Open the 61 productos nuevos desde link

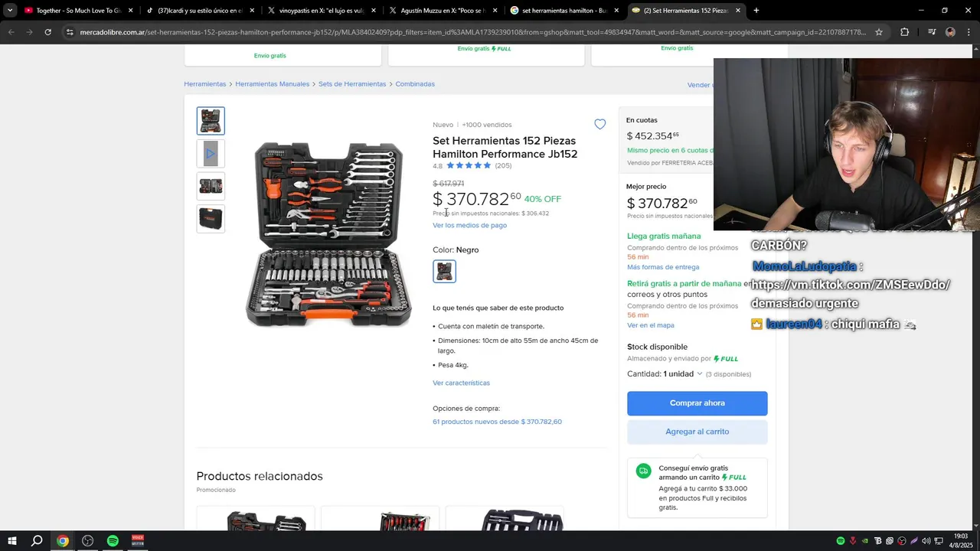(x=497, y=422)
